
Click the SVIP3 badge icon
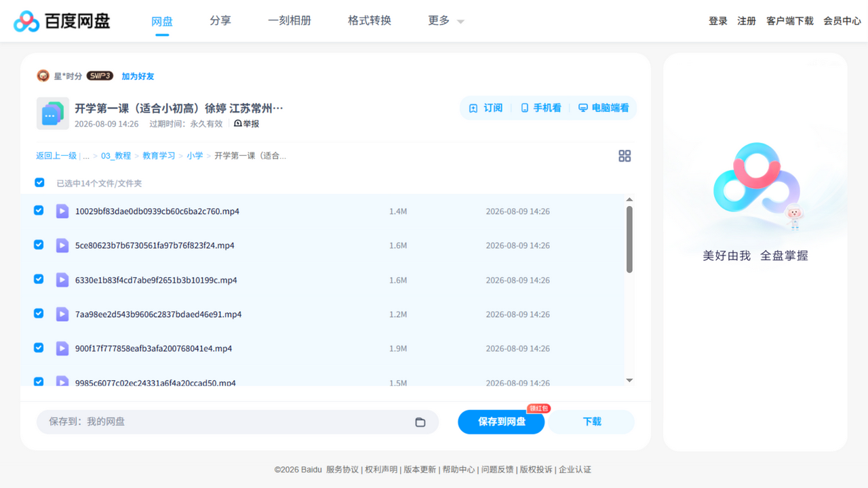[x=100, y=76]
